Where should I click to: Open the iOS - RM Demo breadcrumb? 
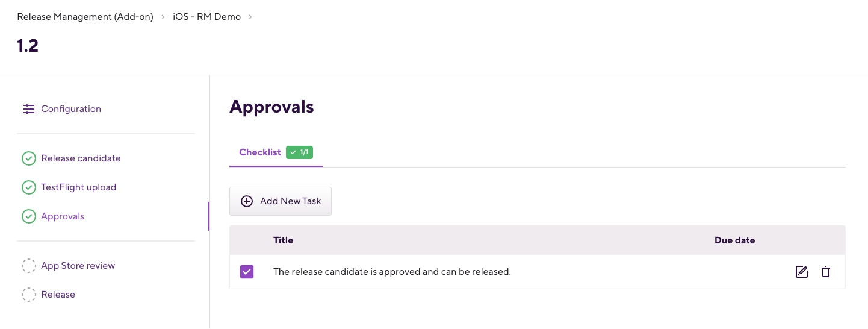206,17
